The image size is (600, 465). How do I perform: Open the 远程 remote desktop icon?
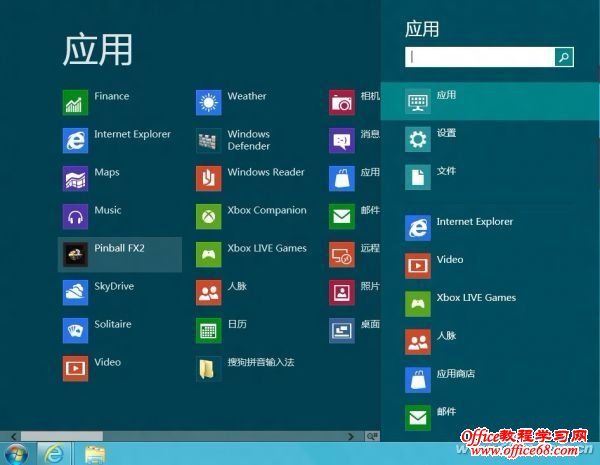(x=342, y=255)
